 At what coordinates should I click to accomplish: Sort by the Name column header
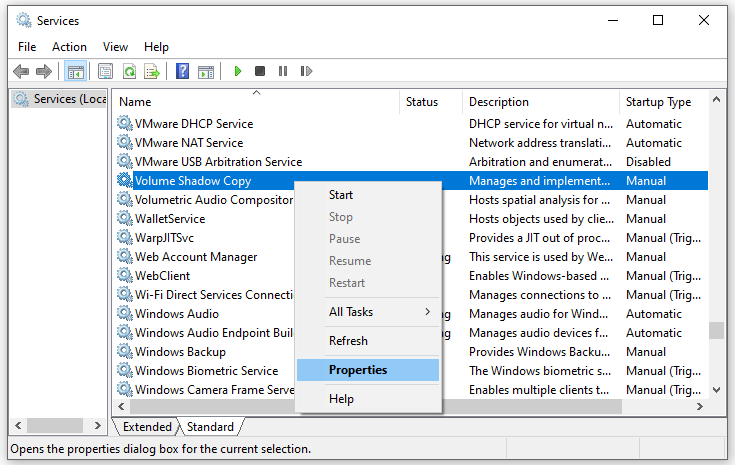click(x=256, y=102)
